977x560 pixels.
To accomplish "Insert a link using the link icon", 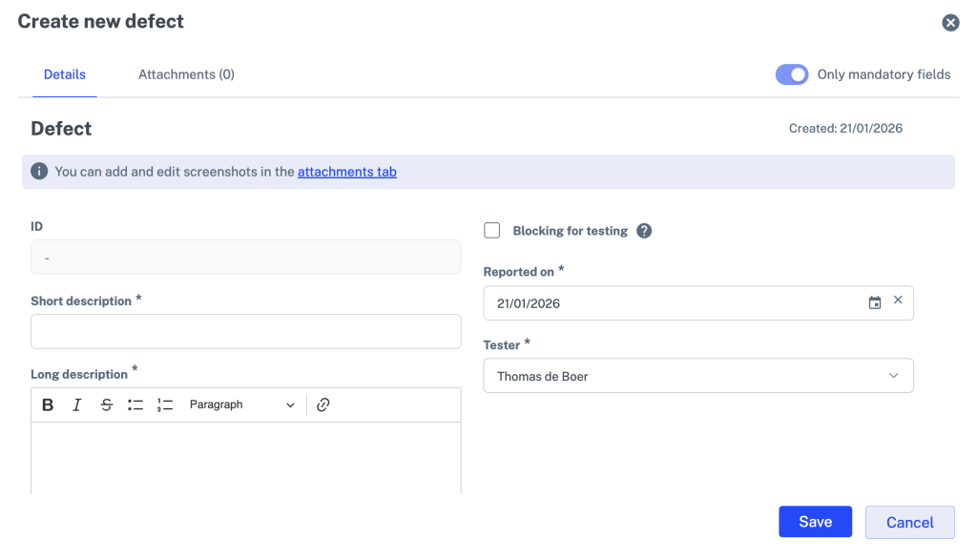I will point(322,405).
